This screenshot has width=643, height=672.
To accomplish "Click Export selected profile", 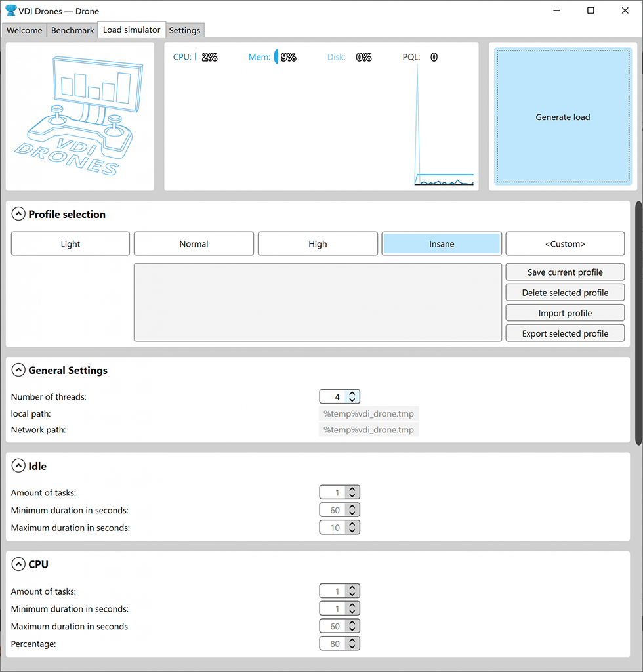I will [565, 333].
